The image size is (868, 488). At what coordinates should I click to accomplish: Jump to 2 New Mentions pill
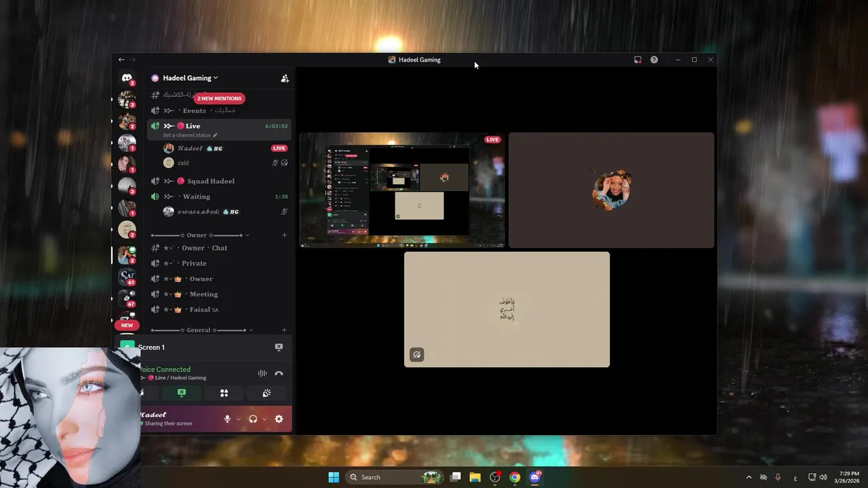(x=219, y=98)
